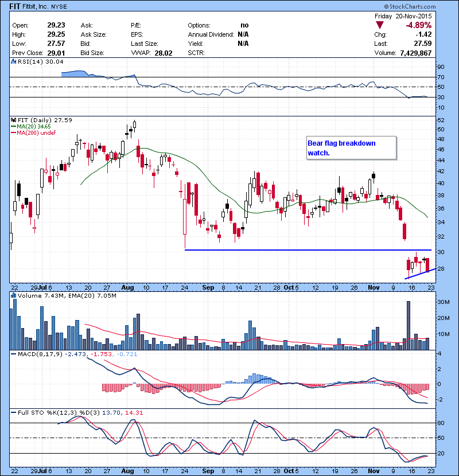Click the blue horizontal support line at 30
This screenshot has height=476, width=459.
coord(308,250)
